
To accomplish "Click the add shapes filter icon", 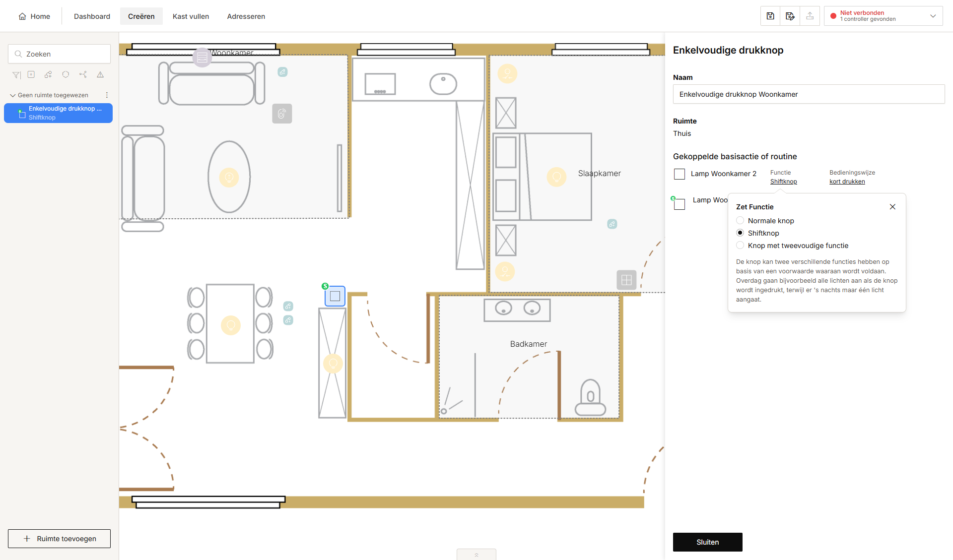I will [x=48, y=74].
